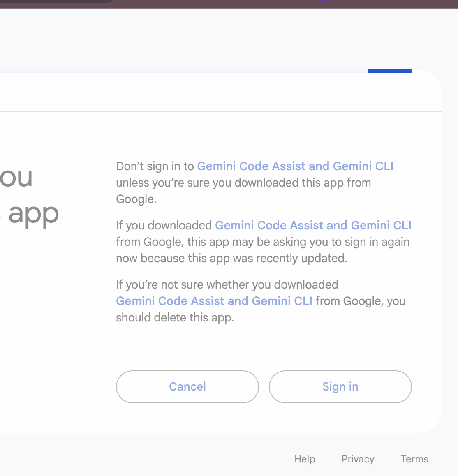Click the Cancel button
The width and height of the screenshot is (458, 476).
tap(187, 386)
